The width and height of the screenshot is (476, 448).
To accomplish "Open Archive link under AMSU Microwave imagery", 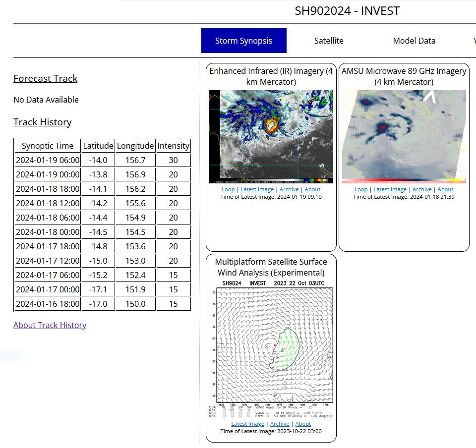I will click(x=422, y=189).
